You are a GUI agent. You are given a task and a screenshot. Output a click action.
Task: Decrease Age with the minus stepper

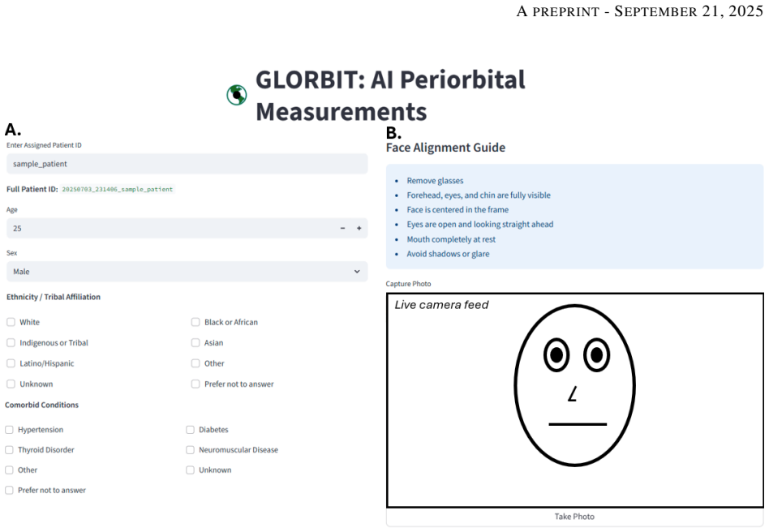coord(342,229)
